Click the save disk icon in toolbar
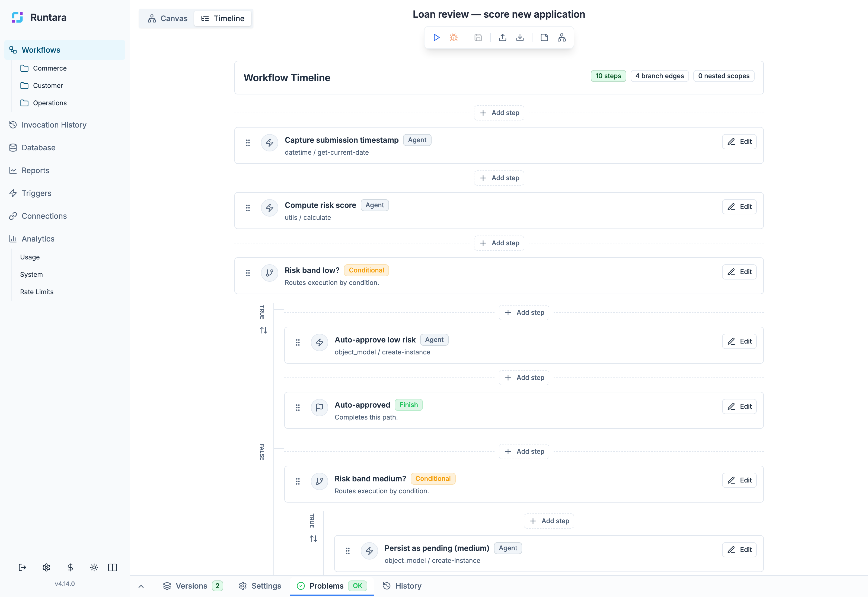Image resolution: width=868 pixels, height=597 pixels. coord(478,37)
